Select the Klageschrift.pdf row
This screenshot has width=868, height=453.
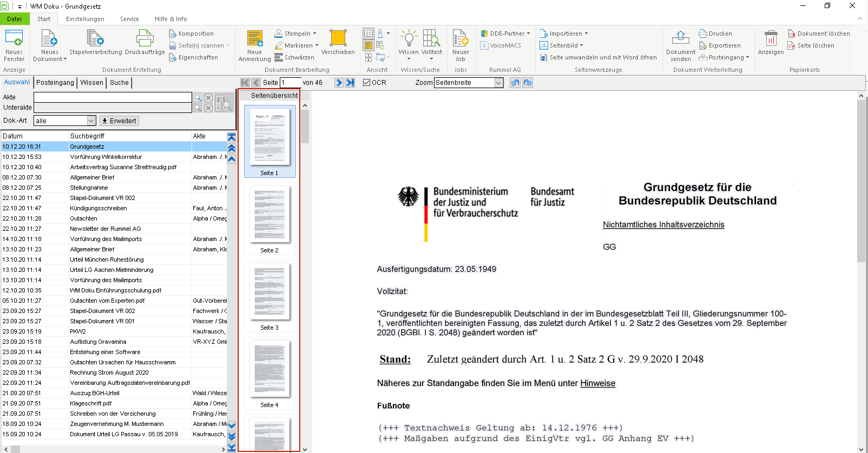tap(114, 403)
